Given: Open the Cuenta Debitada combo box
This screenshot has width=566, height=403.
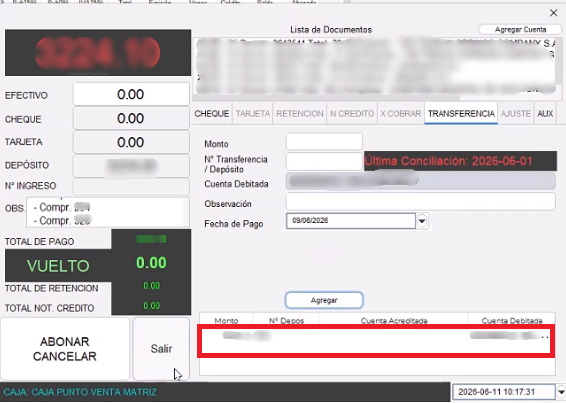Looking at the screenshot, I should coord(421,181).
